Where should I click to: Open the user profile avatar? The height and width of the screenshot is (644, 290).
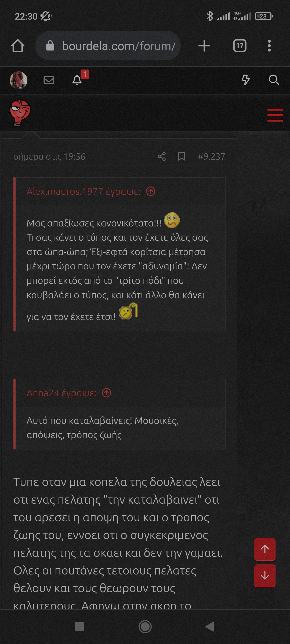click(x=19, y=80)
